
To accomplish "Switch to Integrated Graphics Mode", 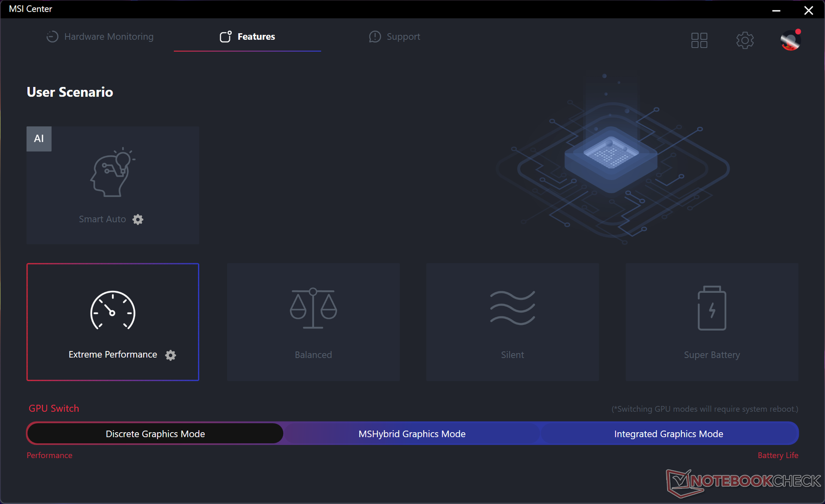I will [x=668, y=434].
